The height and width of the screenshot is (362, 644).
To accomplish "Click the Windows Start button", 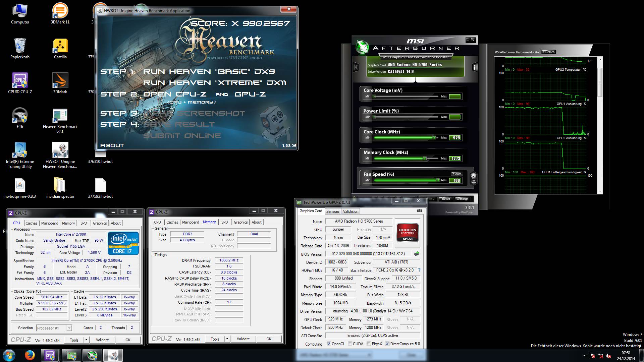I will pyautogui.click(x=9, y=355).
